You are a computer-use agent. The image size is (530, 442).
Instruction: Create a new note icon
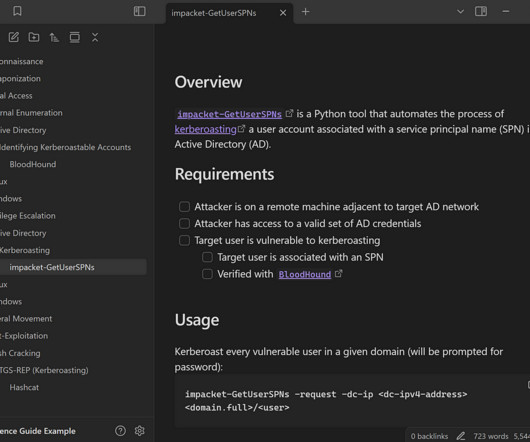14,37
